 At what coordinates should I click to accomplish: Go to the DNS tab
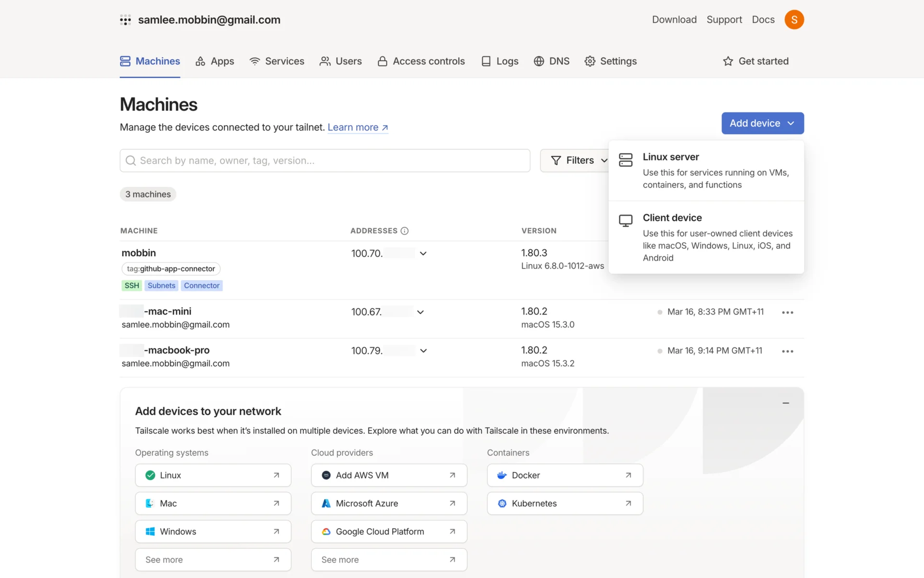click(x=552, y=61)
